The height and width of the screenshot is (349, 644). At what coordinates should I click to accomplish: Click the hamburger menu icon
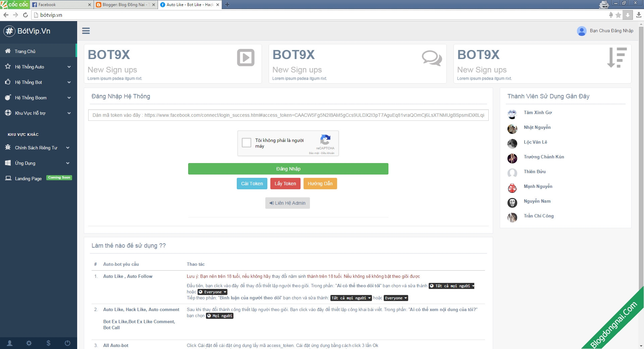[86, 31]
